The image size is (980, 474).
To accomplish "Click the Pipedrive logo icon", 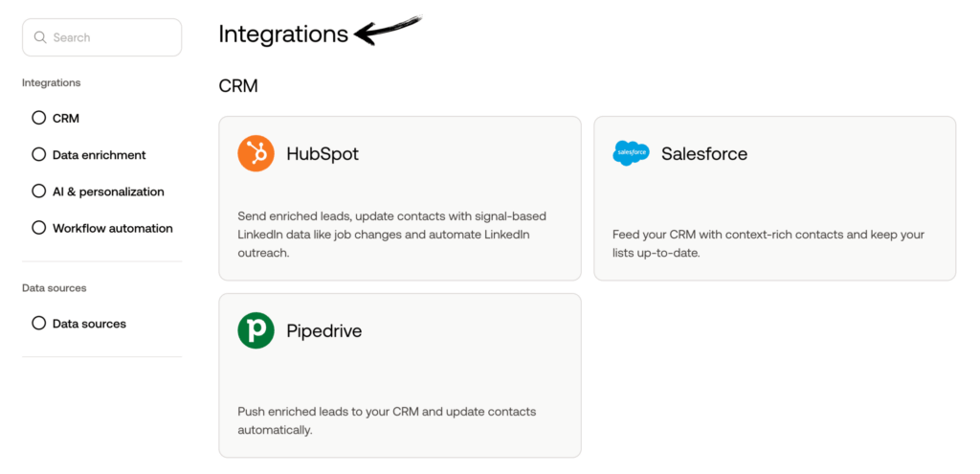I will 256,330.
